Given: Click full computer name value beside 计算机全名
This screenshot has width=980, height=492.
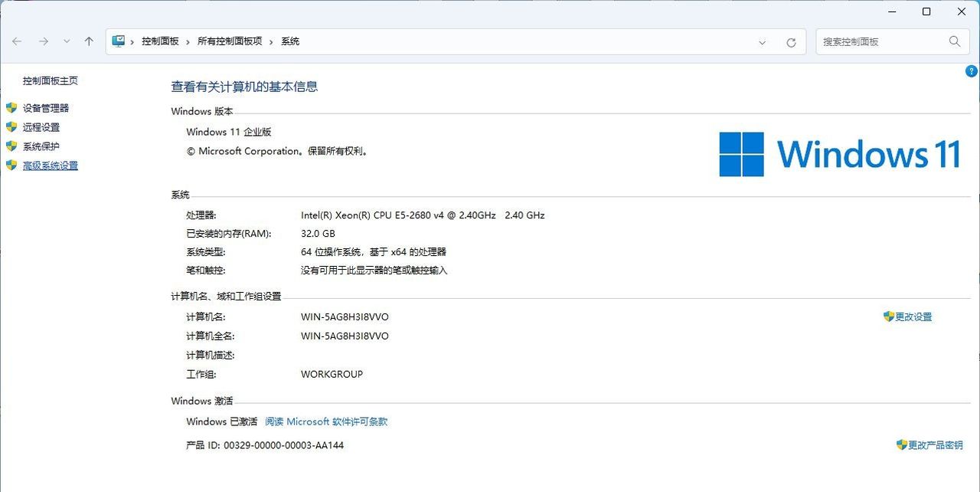Looking at the screenshot, I should [x=345, y=336].
